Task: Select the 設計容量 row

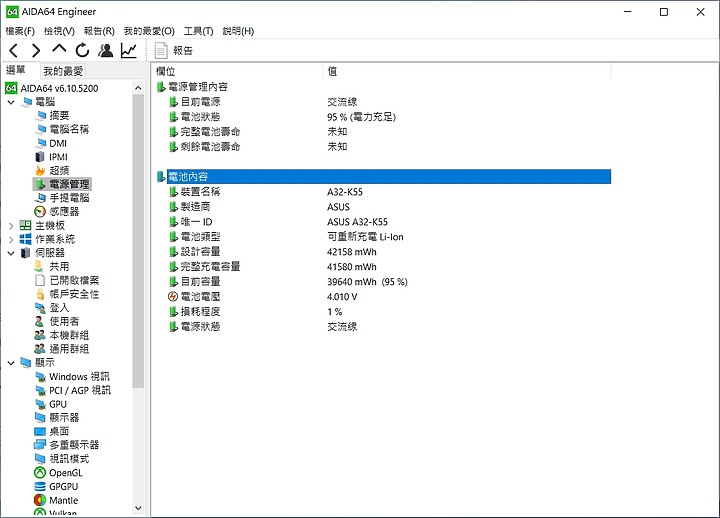Action: (383, 252)
